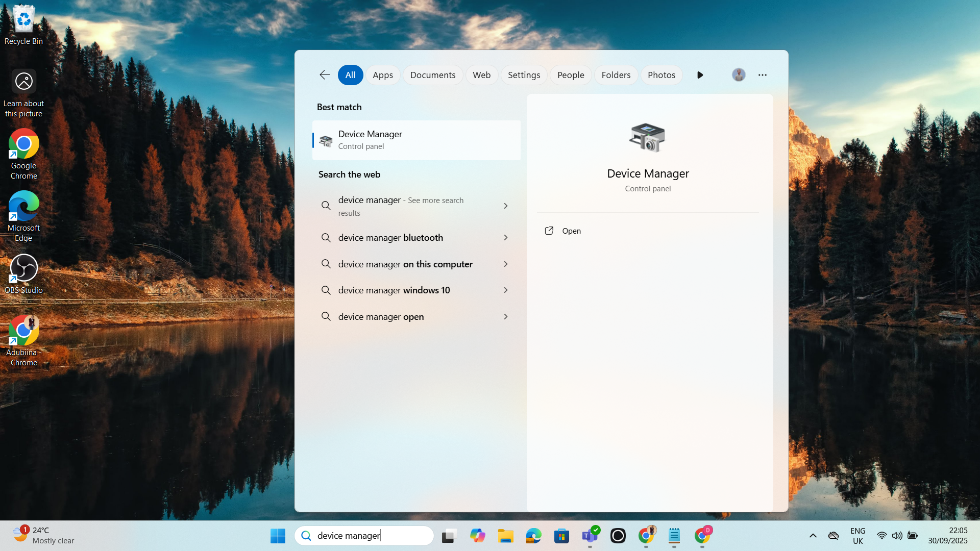
Task: Click the Windows Start button
Action: [x=278, y=536]
